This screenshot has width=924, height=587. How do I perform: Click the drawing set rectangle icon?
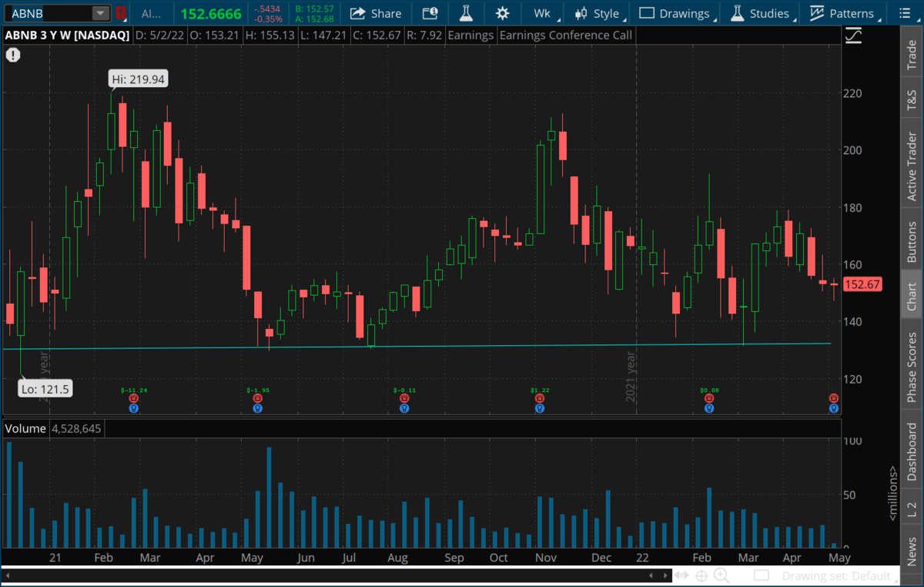762,575
